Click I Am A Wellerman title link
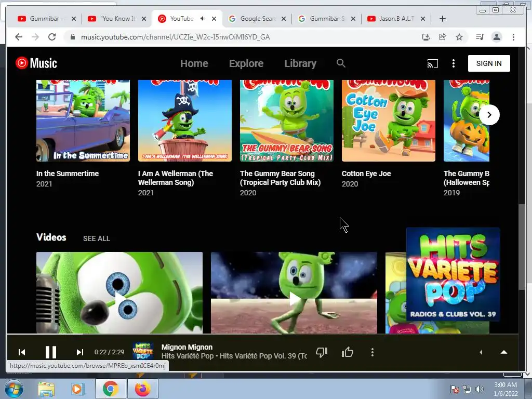532x399 pixels. coord(176,178)
